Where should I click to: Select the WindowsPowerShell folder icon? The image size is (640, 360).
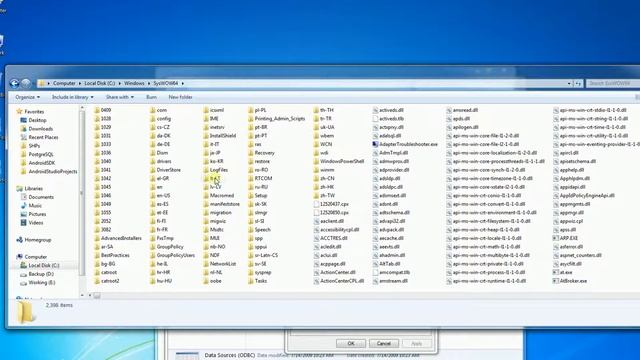(316, 161)
